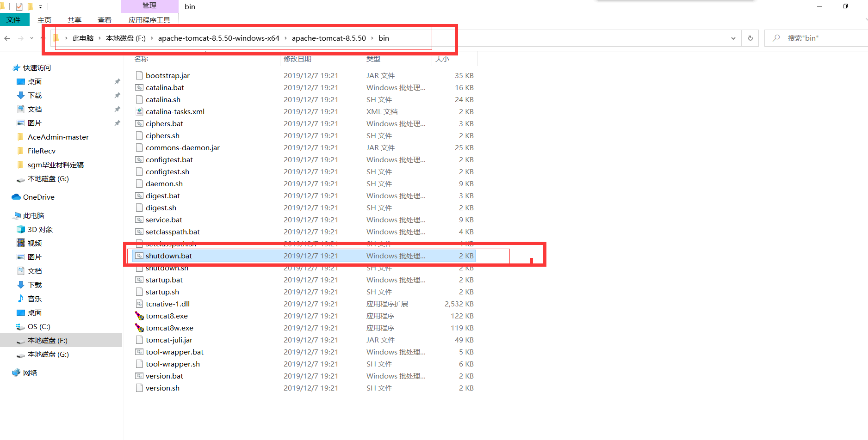Select the tool-wrapper.bat file icon
Screen dimensions: 868x440
click(139, 352)
